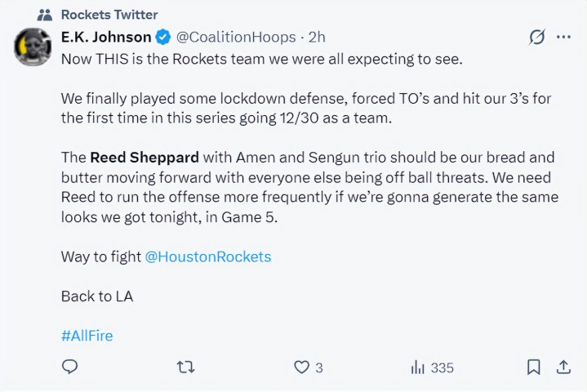
Task: Click the Rockets Twitter community people icon
Action: 46,15
